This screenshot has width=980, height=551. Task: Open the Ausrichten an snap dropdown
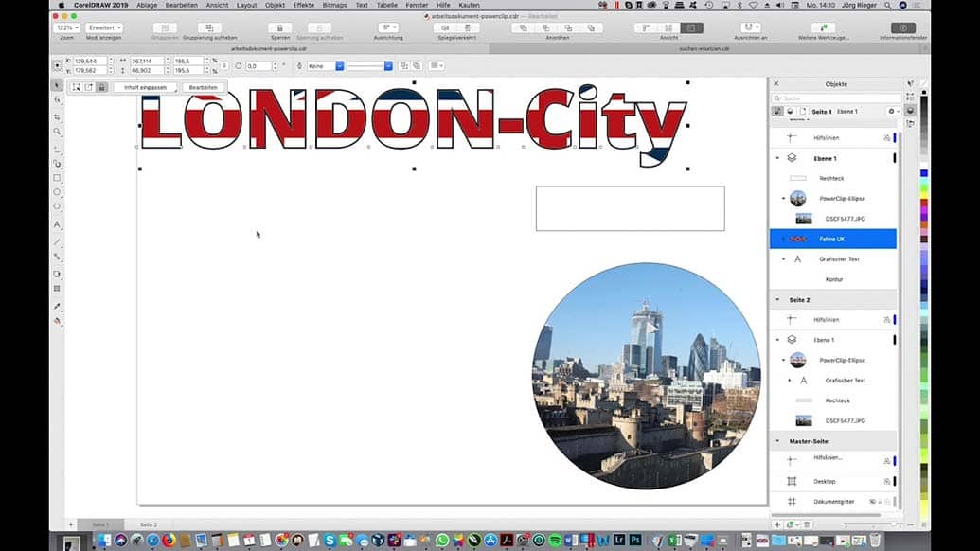[x=750, y=27]
